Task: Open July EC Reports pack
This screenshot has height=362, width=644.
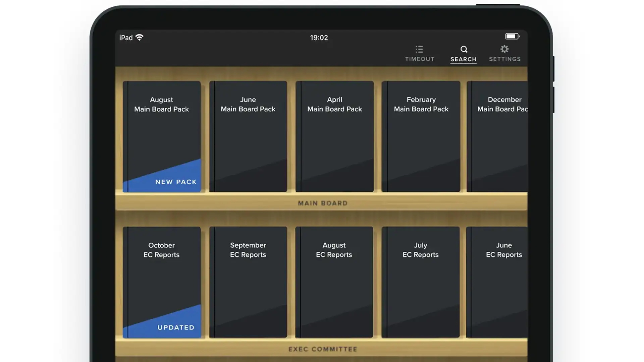Action: click(x=421, y=282)
